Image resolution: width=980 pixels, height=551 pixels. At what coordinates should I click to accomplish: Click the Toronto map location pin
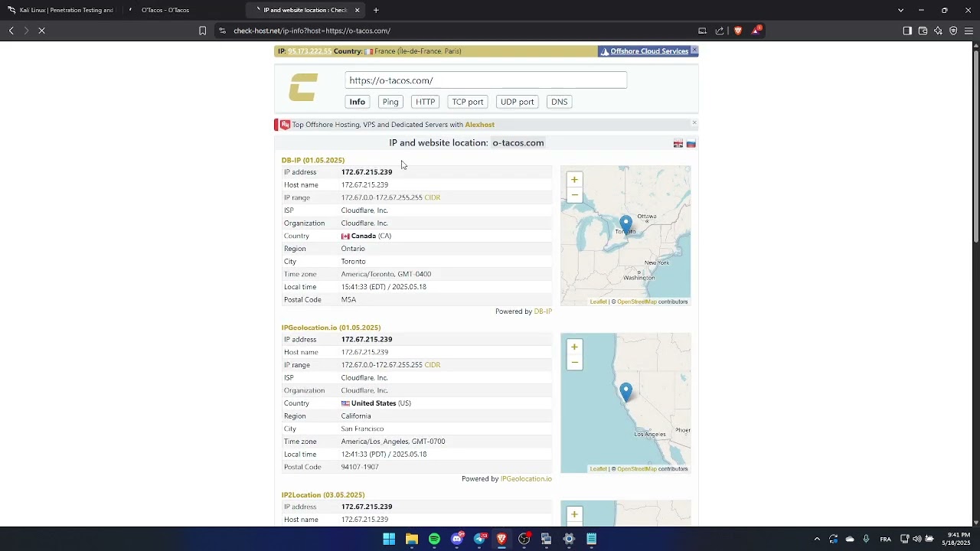click(626, 224)
